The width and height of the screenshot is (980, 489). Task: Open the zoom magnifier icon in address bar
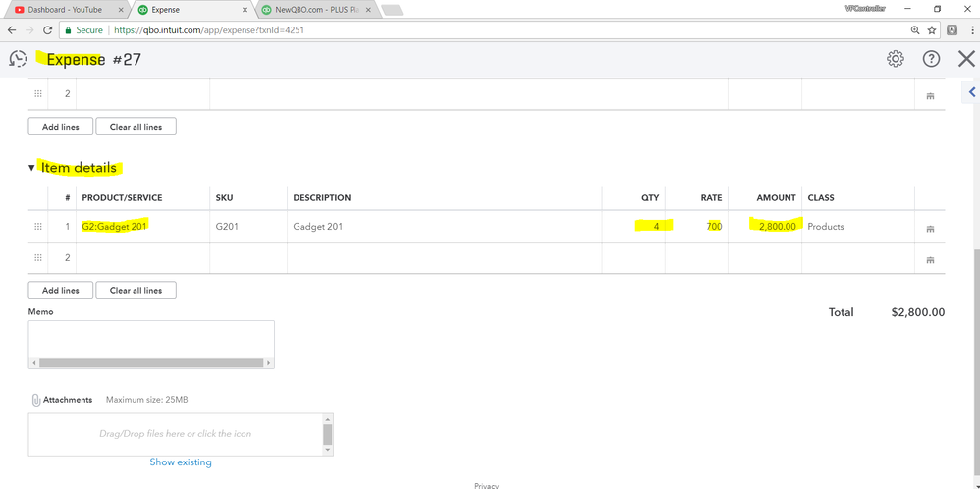coord(915,30)
